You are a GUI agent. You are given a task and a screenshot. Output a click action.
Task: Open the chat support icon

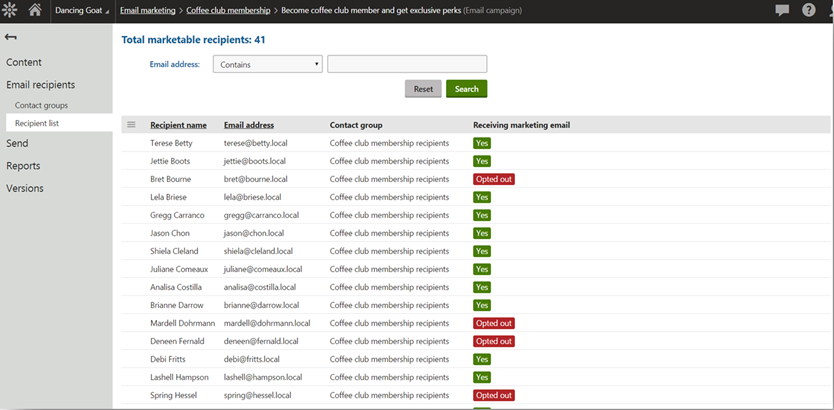click(x=782, y=10)
